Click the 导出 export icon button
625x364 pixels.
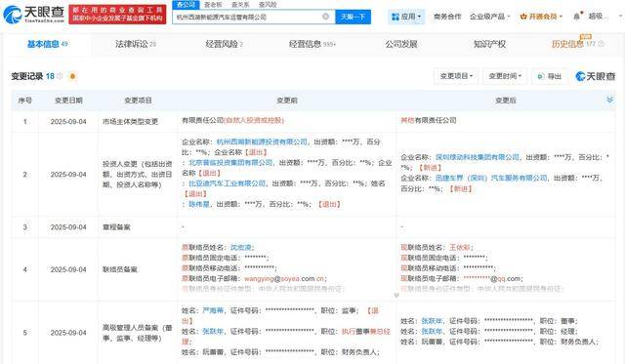tap(549, 76)
